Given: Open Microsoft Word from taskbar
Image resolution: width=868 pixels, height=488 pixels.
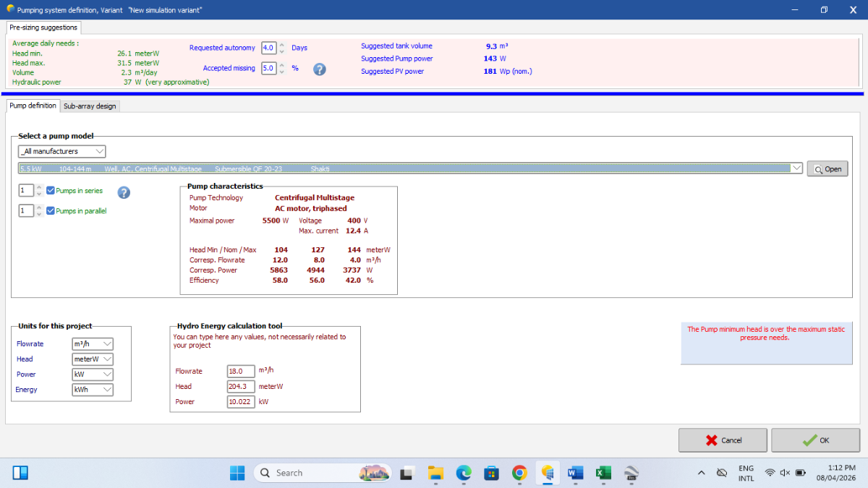Looking at the screenshot, I should click(x=576, y=473).
